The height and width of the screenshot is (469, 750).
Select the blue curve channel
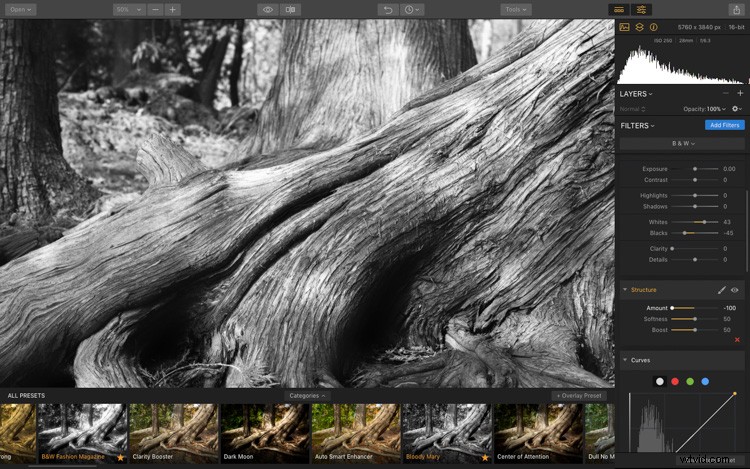(x=705, y=382)
